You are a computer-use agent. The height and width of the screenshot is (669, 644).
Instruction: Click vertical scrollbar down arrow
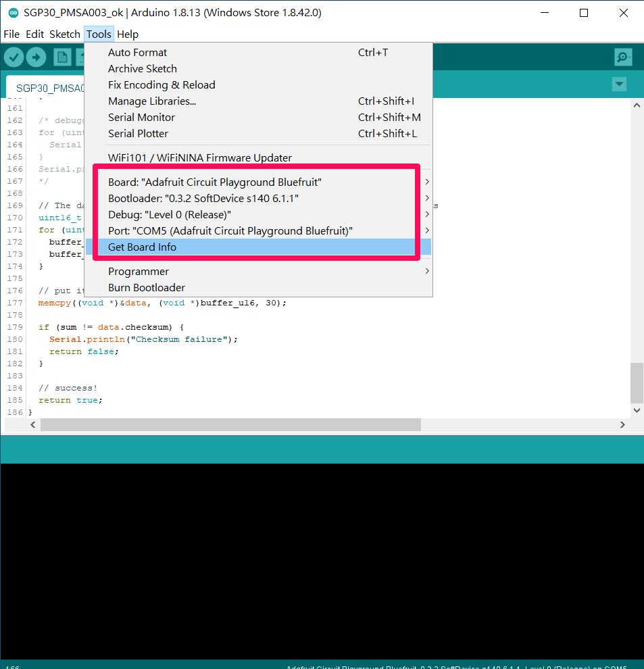pyautogui.click(x=637, y=410)
